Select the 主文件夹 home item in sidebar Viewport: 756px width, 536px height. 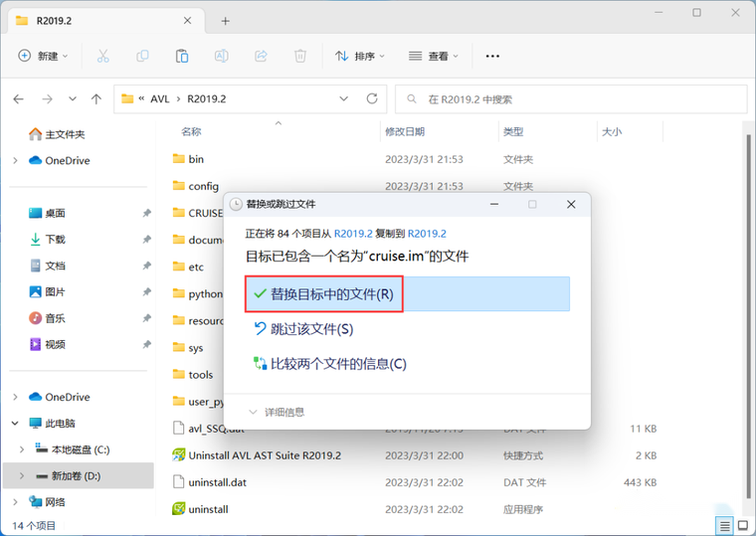pyautogui.click(x=57, y=134)
